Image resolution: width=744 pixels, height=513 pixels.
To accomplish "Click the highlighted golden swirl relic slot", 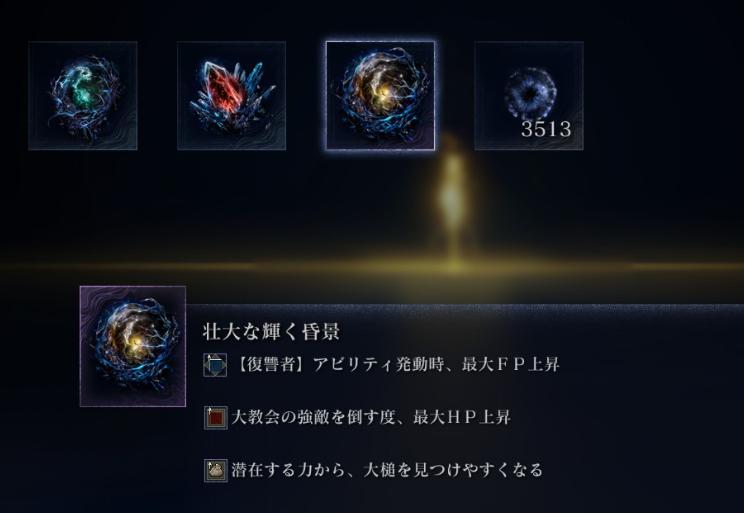I will coord(381,96).
